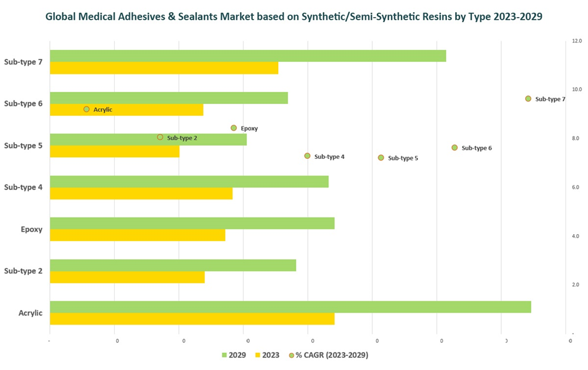Select the yellow 2023 bar for Acrylic
The height and width of the screenshot is (370, 588).
click(192, 319)
